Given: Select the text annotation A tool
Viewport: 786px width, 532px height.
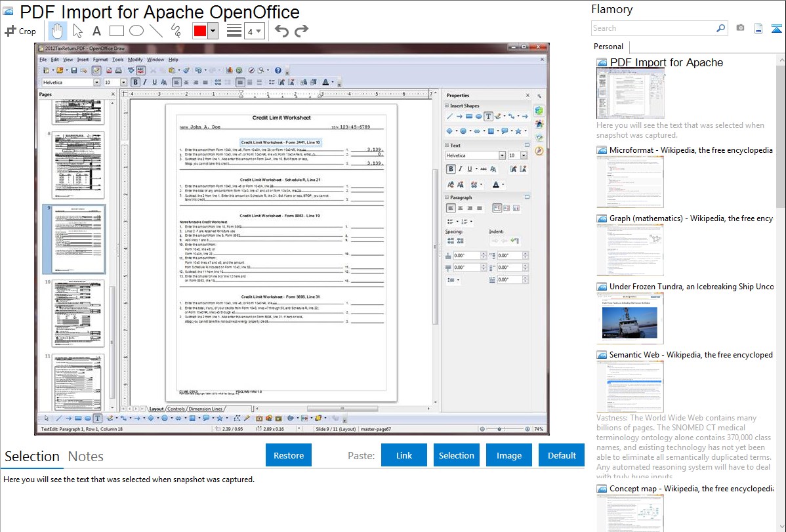Looking at the screenshot, I should 96,31.
